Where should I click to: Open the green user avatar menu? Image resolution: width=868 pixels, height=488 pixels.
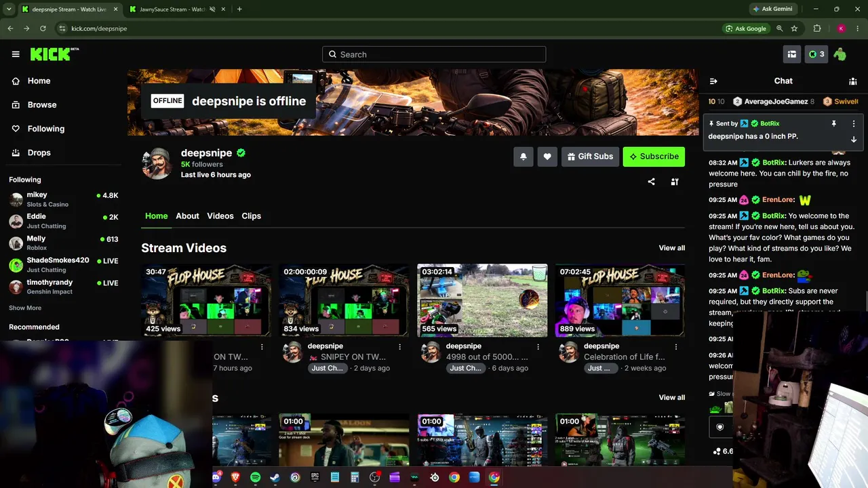click(x=840, y=54)
